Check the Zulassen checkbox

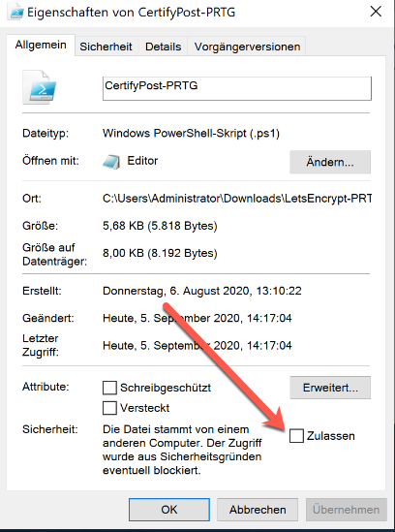(296, 436)
